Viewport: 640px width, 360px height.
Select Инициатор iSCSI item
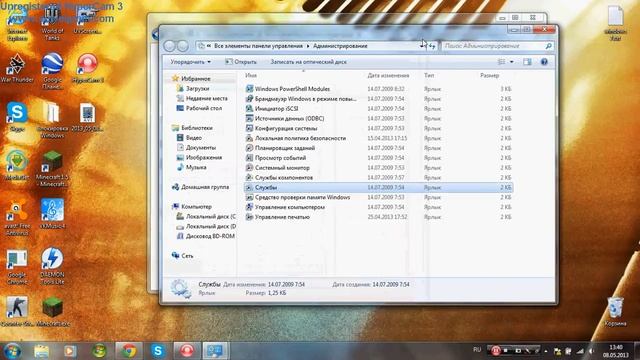pyautogui.click(x=378, y=109)
